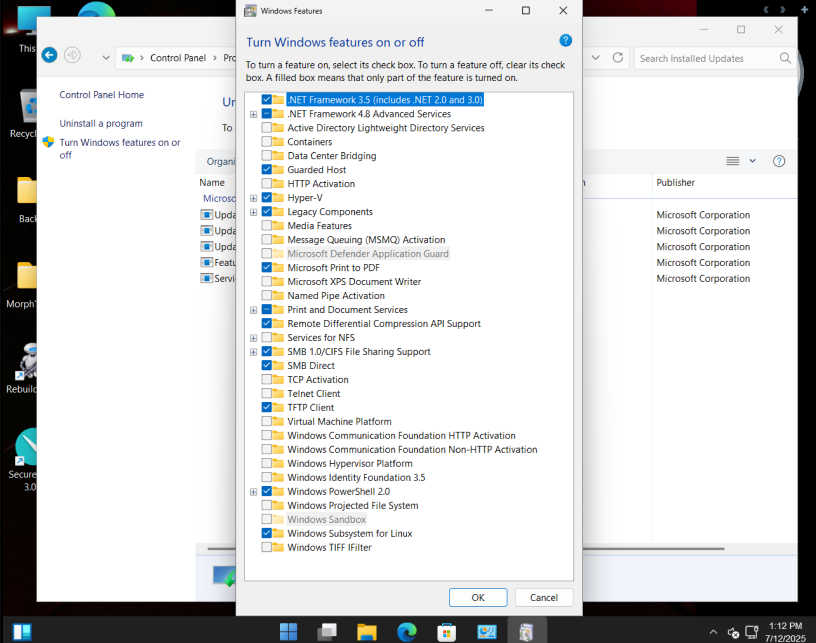Uncheck the Guarded Host feature
This screenshot has height=643, width=816.
click(x=266, y=170)
